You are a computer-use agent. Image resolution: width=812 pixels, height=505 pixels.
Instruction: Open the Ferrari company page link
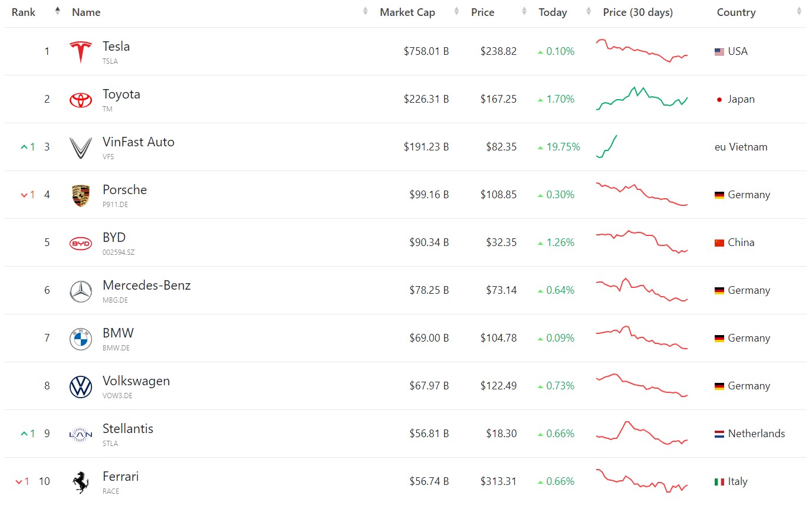click(x=121, y=477)
